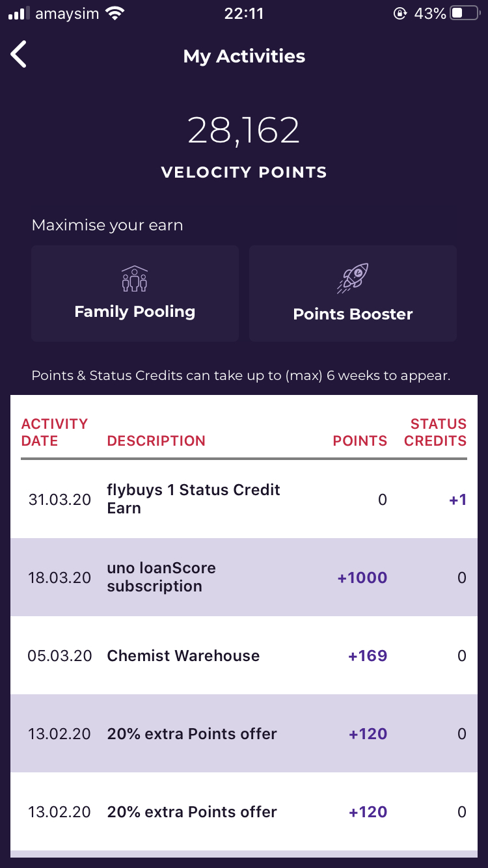The image size is (488, 868).
Task: Open the uno loanScore subscription entry
Action: pos(244,577)
